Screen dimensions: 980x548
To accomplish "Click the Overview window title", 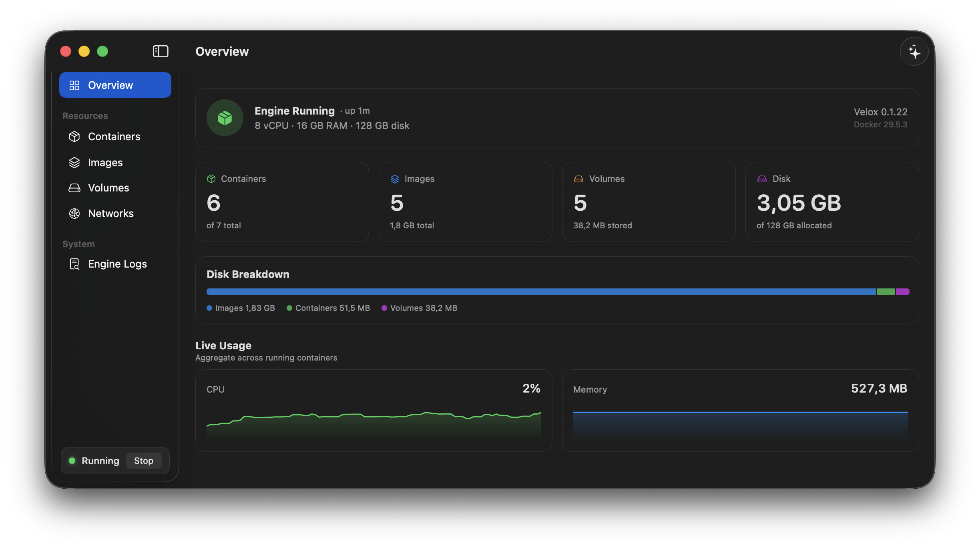I will pyautogui.click(x=222, y=52).
